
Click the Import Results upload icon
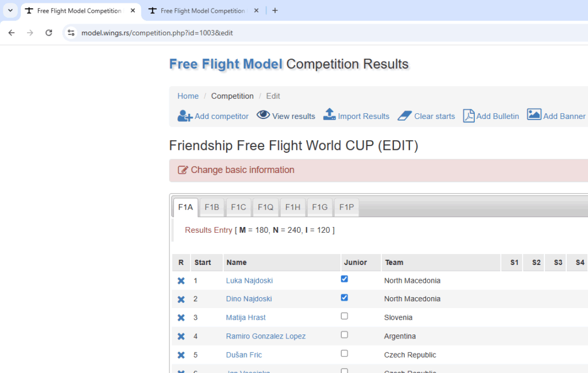(x=329, y=114)
